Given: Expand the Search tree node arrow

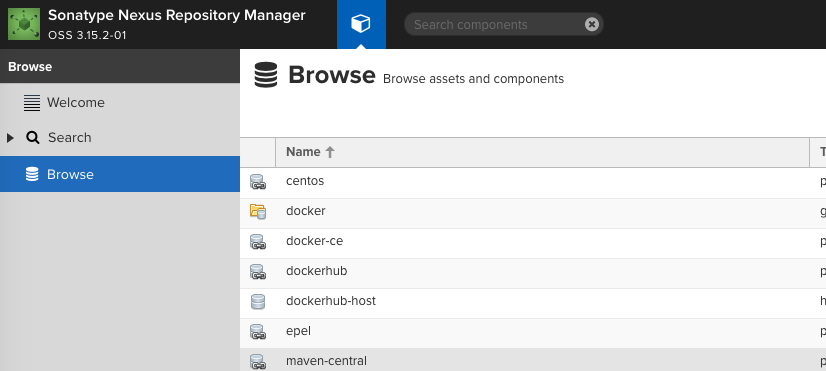Looking at the screenshot, I should 10,138.
